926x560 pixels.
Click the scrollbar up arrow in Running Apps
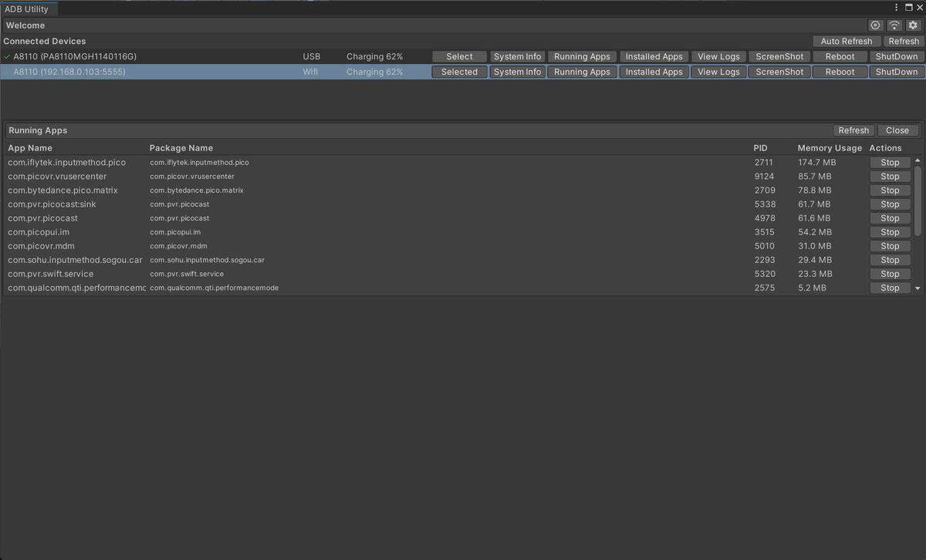[x=918, y=160]
